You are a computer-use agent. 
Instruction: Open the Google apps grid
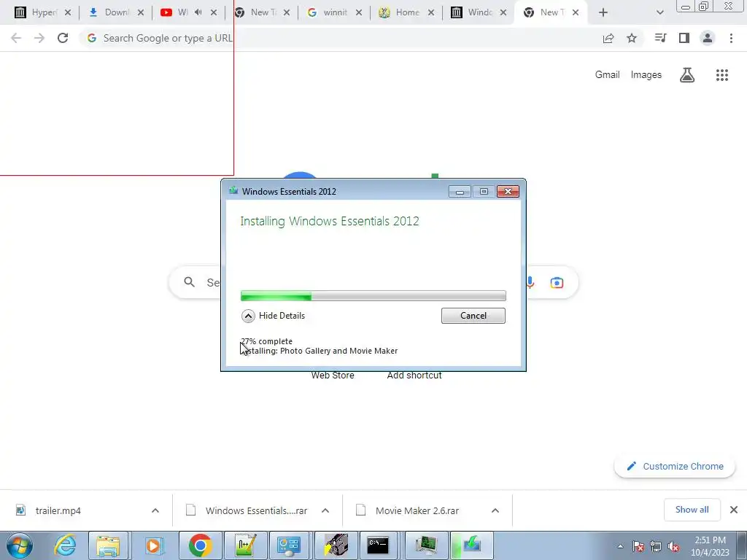[722, 75]
